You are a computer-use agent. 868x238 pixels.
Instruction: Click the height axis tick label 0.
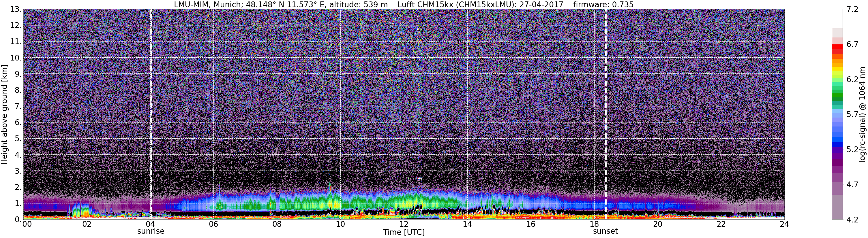pos(18,219)
